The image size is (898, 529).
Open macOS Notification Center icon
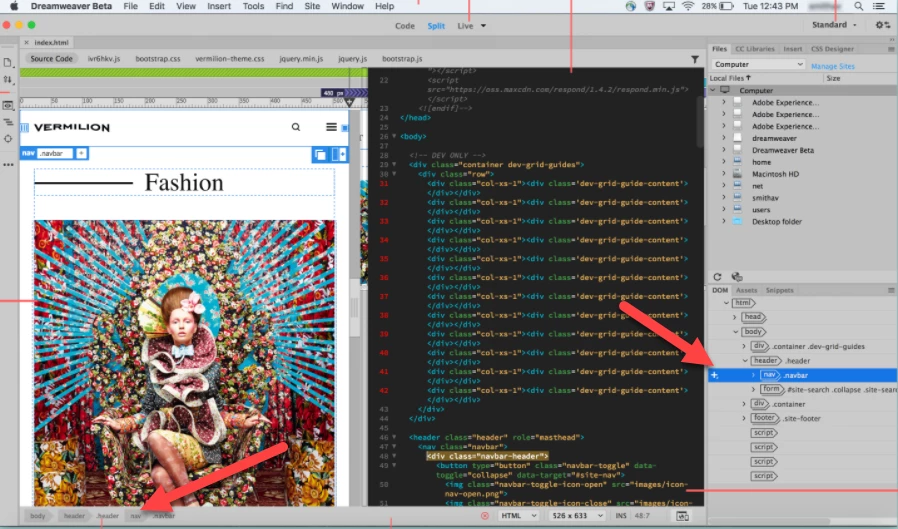click(x=879, y=6)
